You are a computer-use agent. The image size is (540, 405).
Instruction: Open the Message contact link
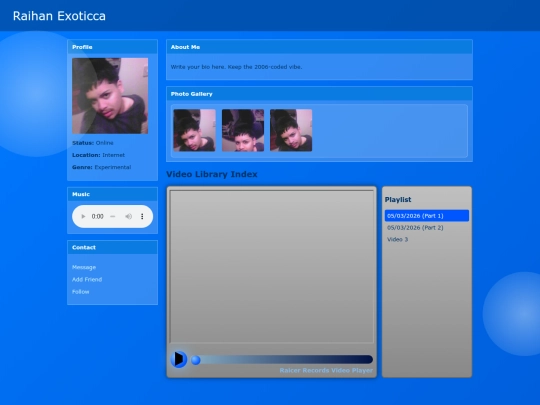(84, 267)
